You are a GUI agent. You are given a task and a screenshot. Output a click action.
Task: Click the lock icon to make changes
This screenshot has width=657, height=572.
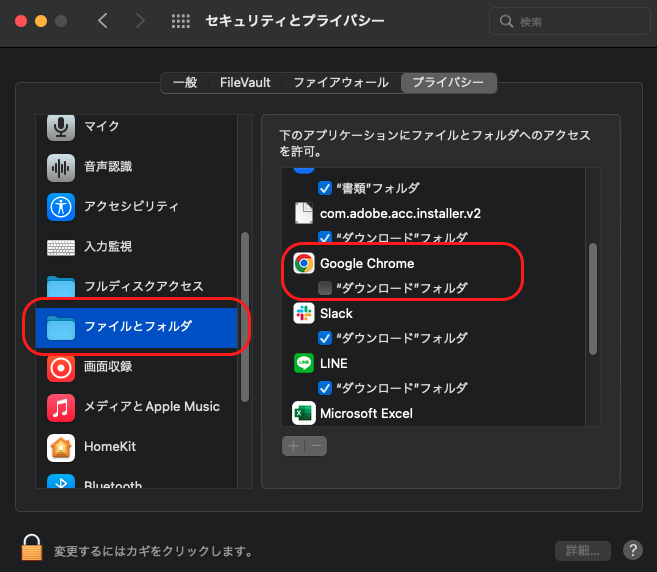pyautogui.click(x=32, y=548)
